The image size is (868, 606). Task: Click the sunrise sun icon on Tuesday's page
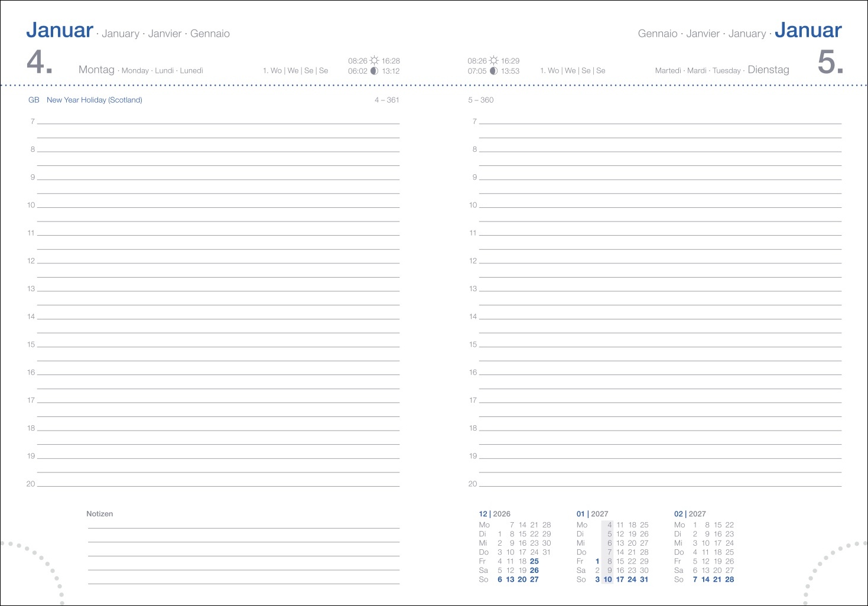493,61
